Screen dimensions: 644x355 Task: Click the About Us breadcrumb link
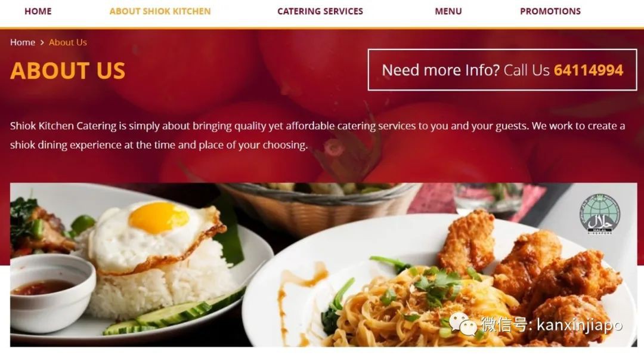pyautogui.click(x=68, y=42)
